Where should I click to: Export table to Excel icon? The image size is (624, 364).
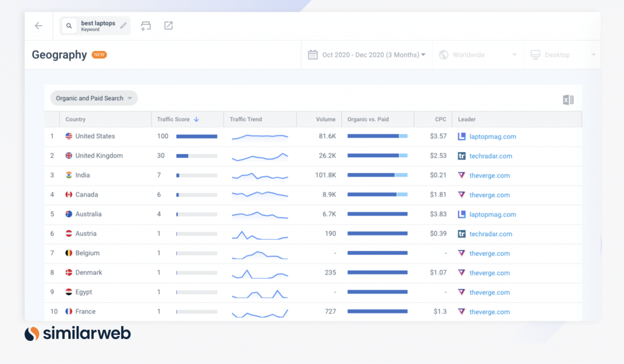point(569,100)
